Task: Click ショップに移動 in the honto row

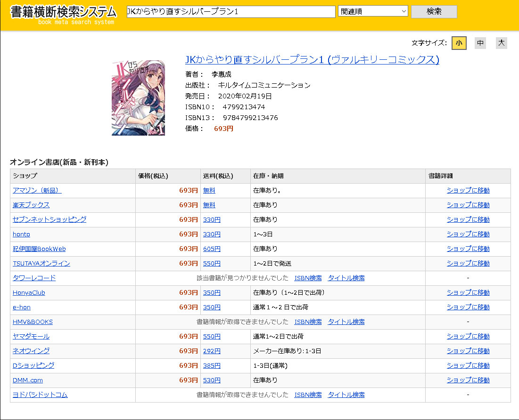Action: (468, 234)
